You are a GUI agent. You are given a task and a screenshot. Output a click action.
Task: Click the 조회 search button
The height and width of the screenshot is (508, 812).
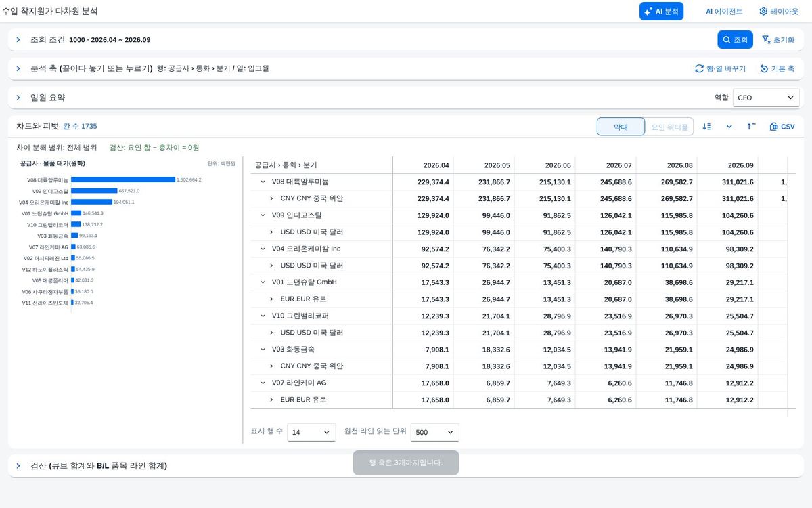point(735,40)
